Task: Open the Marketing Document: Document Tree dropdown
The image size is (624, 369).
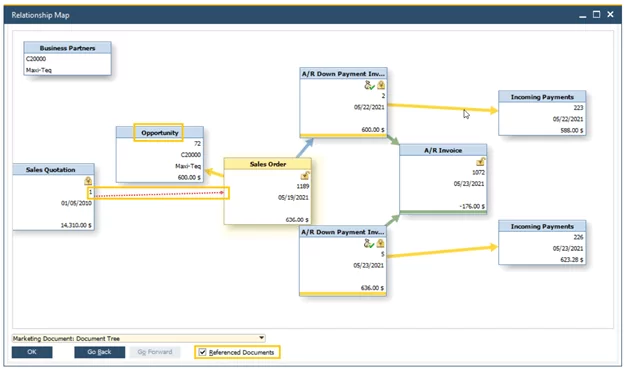Action: tap(138, 338)
